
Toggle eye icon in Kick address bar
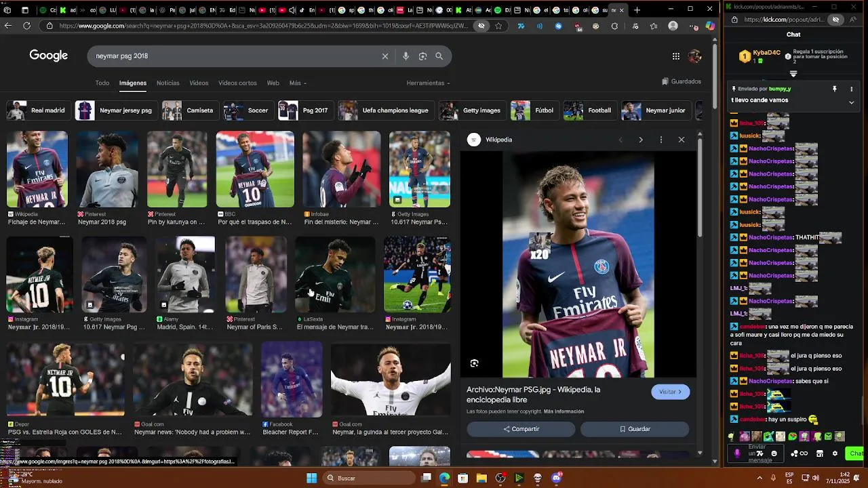[x=835, y=20]
